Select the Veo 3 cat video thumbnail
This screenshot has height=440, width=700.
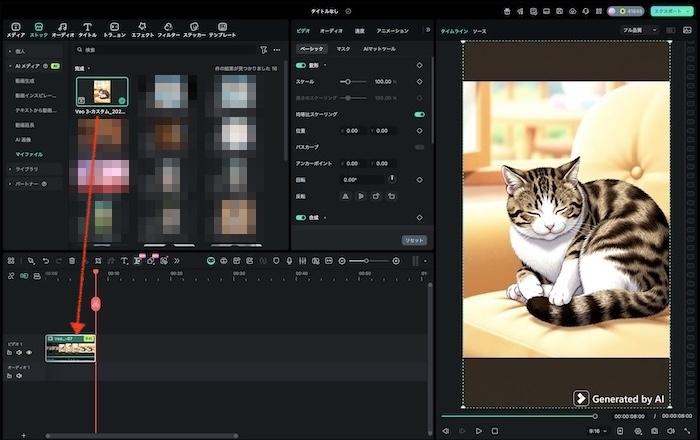point(101,93)
